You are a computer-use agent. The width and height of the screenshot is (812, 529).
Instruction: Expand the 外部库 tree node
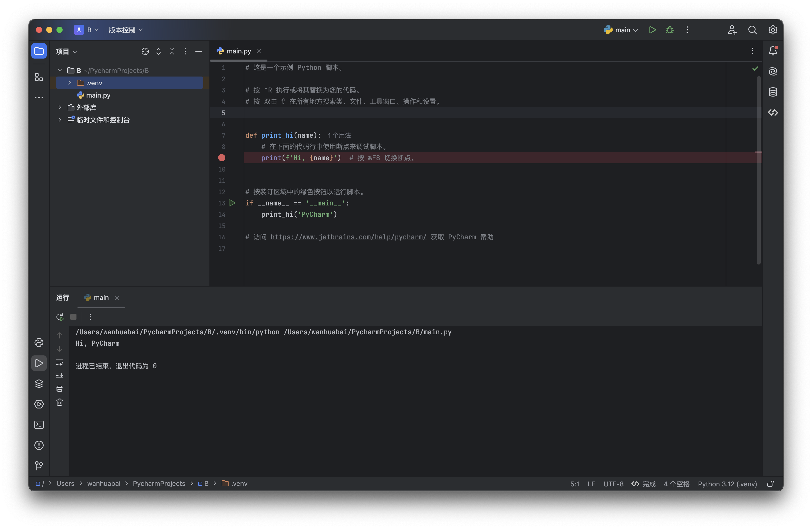(60, 108)
